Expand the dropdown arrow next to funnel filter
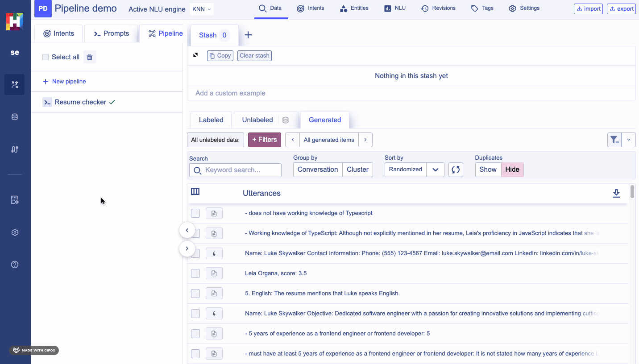The height and width of the screenshot is (364, 639). [x=629, y=140]
